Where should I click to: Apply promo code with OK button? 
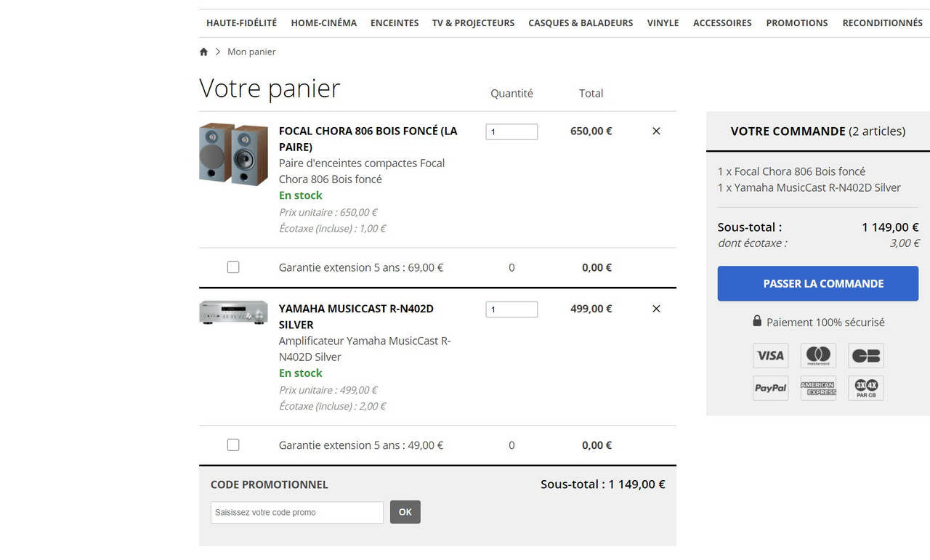pyautogui.click(x=405, y=512)
